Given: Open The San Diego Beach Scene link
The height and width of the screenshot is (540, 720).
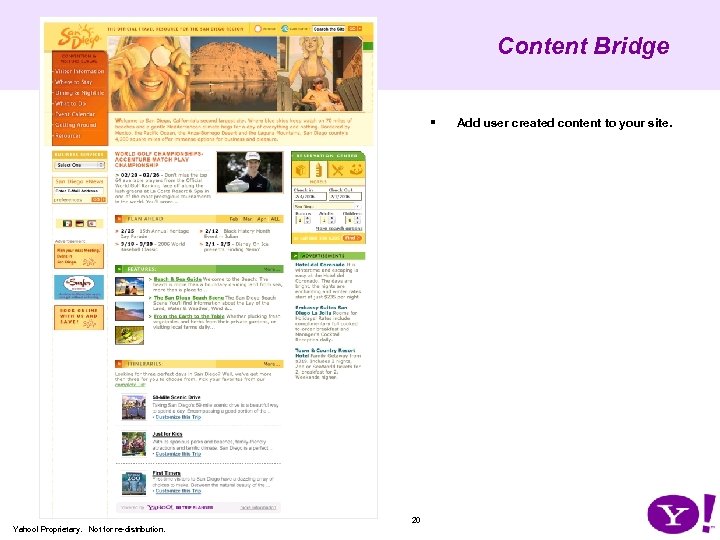Looking at the screenshot, I should (x=189, y=298).
